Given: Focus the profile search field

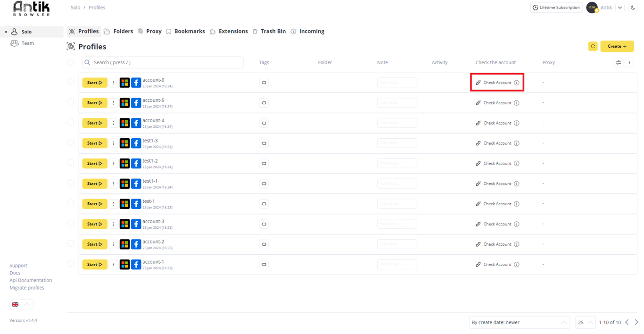Looking at the screenshot, I should coord(163,62).
